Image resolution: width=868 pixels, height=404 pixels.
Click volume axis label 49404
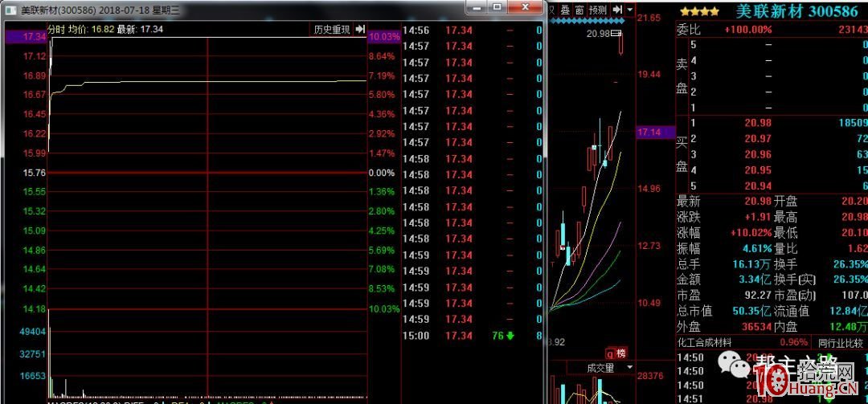[33, 332]
